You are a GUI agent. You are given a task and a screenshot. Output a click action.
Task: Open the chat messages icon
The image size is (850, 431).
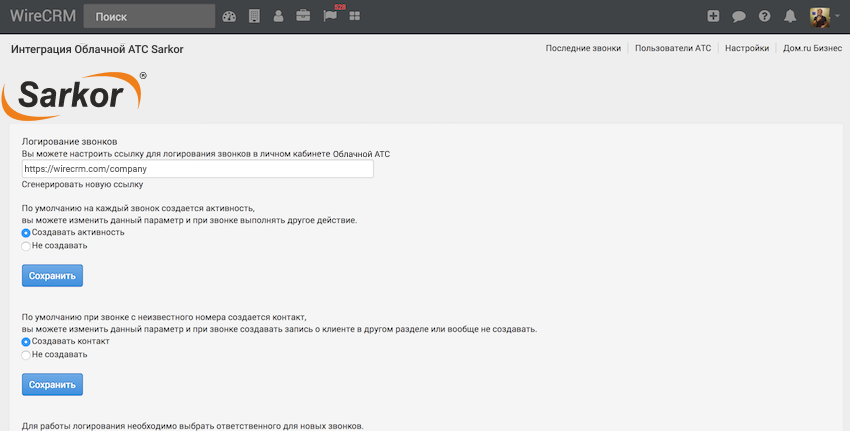(x=739, y=16)
